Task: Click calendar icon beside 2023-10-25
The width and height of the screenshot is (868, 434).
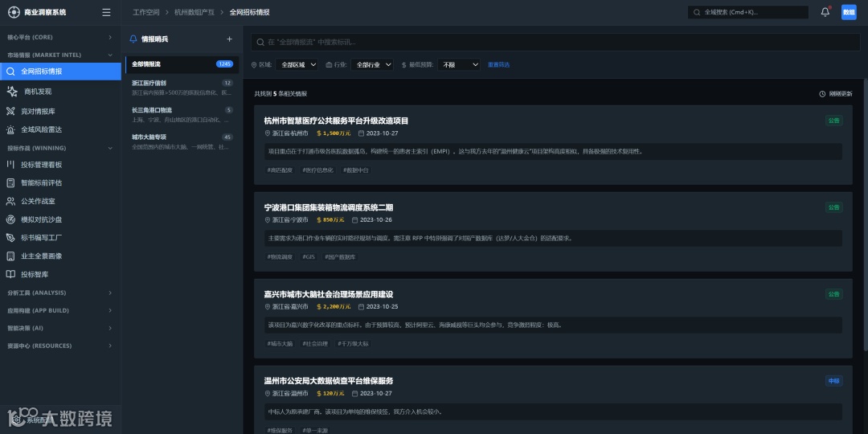Action: [362, 307]
